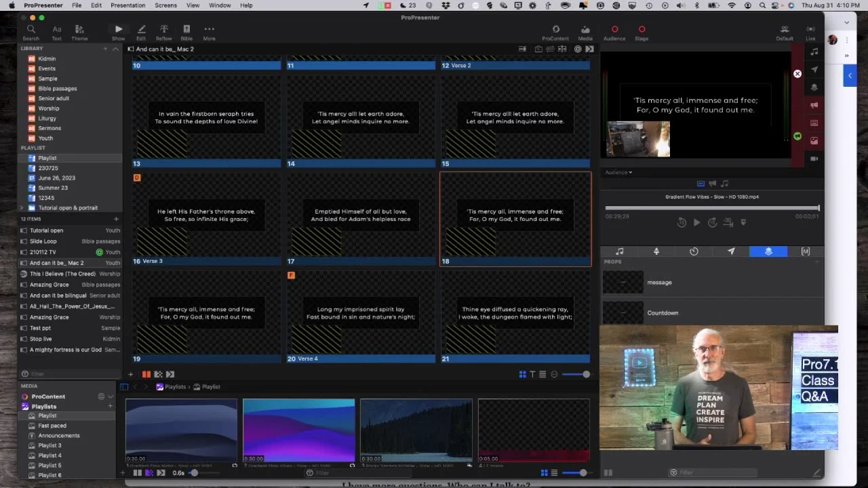
Task: Open the Presentation menu
Action: tap(127, 5)
